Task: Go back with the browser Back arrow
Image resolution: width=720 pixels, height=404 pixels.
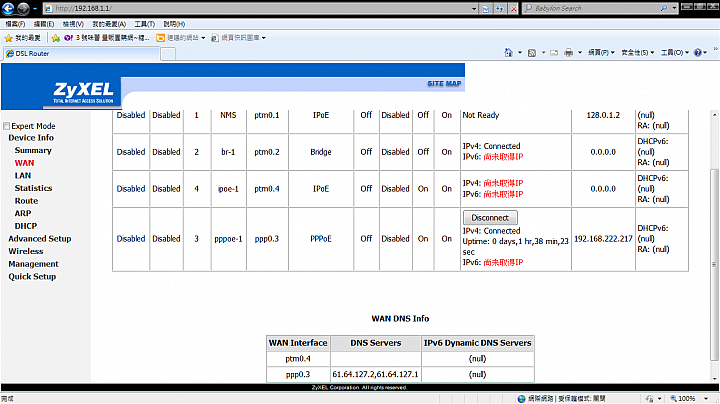Action: 8,8
